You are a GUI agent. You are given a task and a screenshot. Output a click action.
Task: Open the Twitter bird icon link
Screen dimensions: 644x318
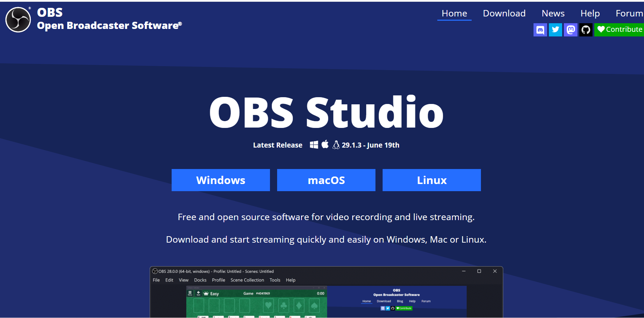pos(555,30)
